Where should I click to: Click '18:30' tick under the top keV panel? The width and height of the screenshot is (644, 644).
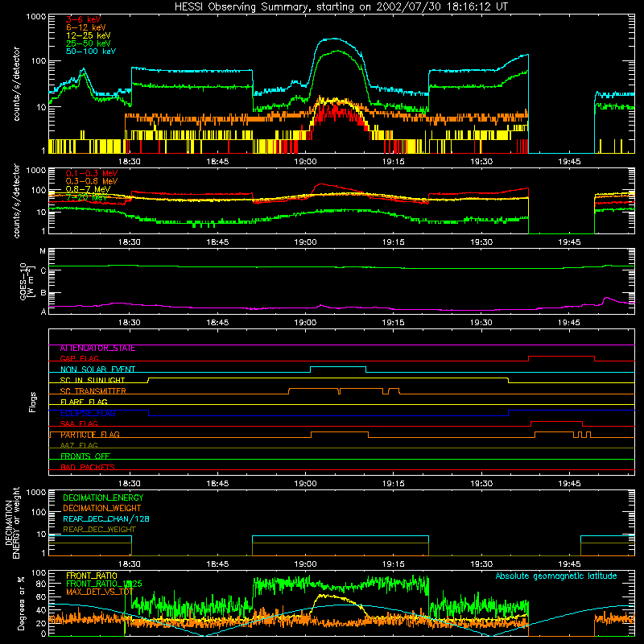[130, 162]
